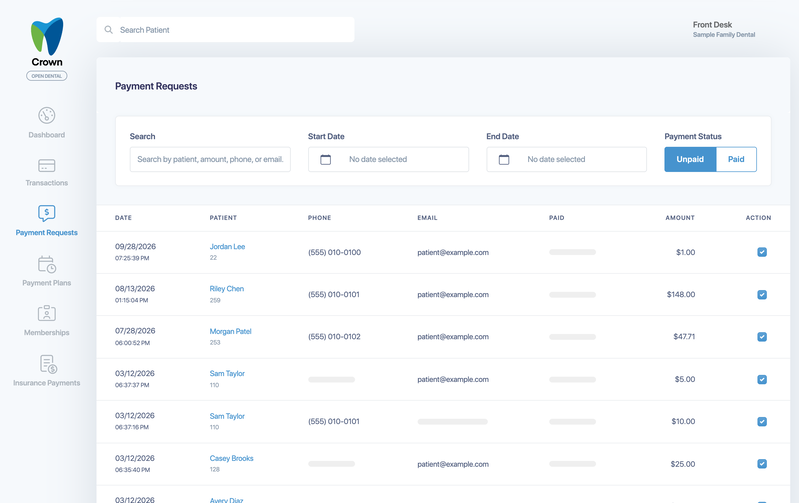Toggle the action checkbox for Casey Brooks
The width and height of the screenshot is (799, 503).
point(762,464)
